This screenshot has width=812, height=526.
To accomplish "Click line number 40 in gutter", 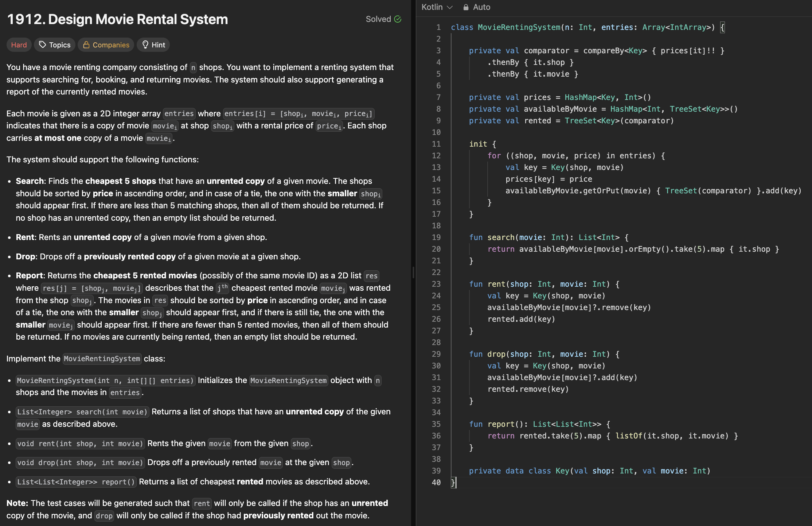I will (x=436, y=482).
